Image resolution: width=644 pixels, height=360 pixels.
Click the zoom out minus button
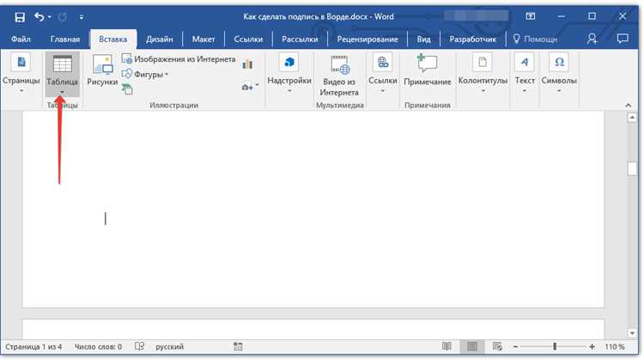[x=515, y=347]
